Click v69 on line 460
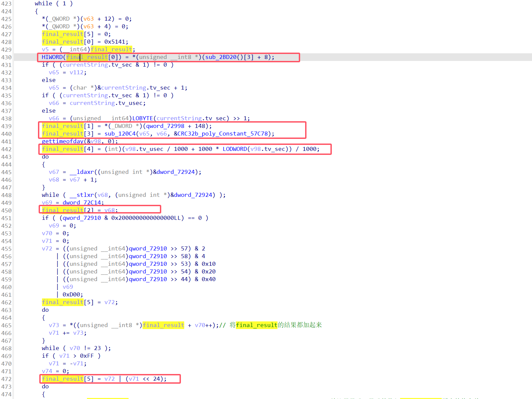This screenshot has height=399, width=532. click(68, 287)
